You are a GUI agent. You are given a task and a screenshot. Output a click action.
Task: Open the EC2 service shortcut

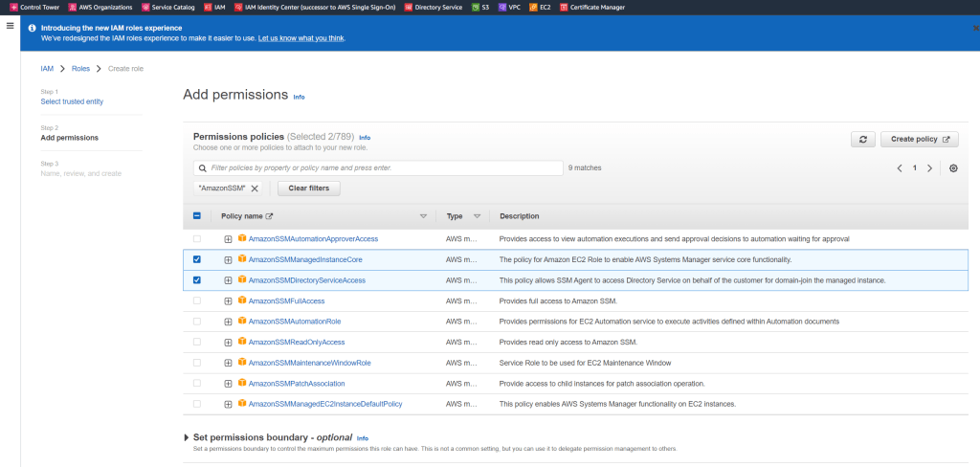click(540, 8)
